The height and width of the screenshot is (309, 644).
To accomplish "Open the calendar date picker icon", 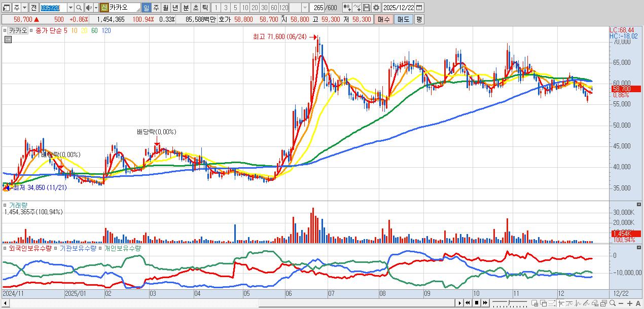I will click(419, 8).
